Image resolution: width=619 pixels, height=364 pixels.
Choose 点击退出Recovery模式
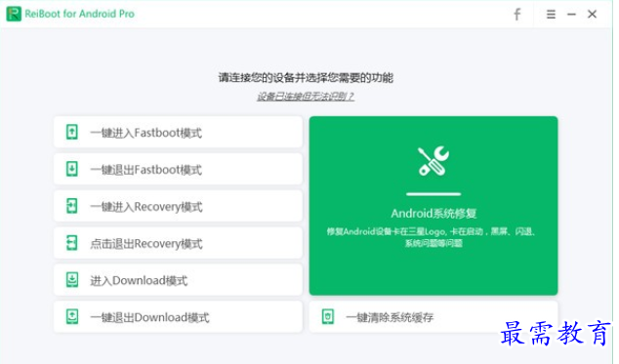pos(178,243)
